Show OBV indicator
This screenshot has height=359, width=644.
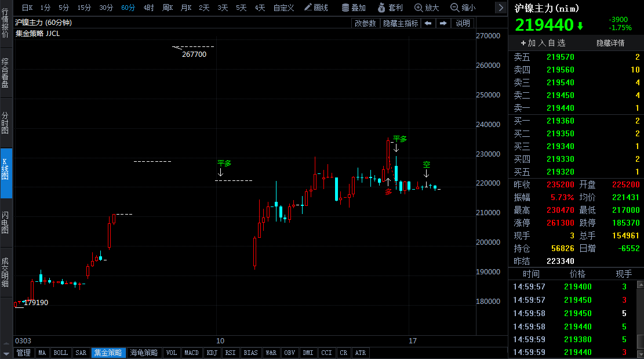click(x=290, y=353)
